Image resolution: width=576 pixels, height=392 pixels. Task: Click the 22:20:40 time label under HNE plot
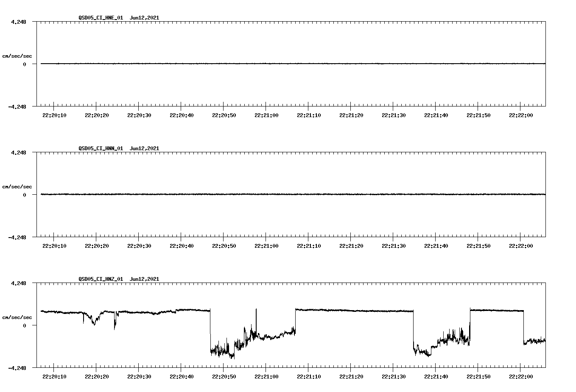pos(182,115)
